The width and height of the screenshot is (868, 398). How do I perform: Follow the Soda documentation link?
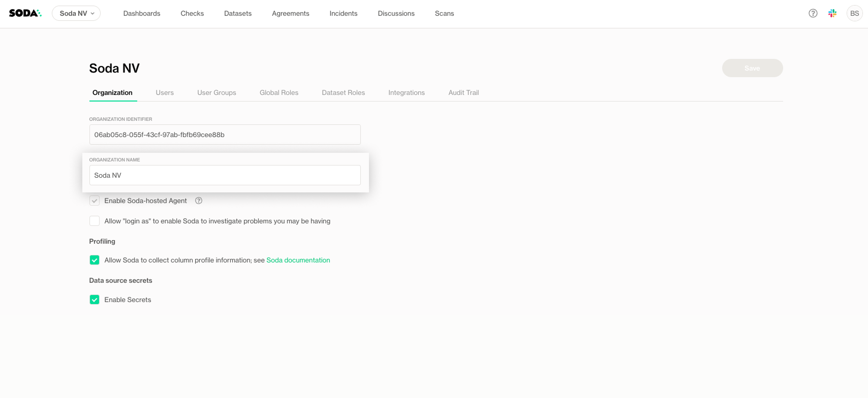pos(298,260)
